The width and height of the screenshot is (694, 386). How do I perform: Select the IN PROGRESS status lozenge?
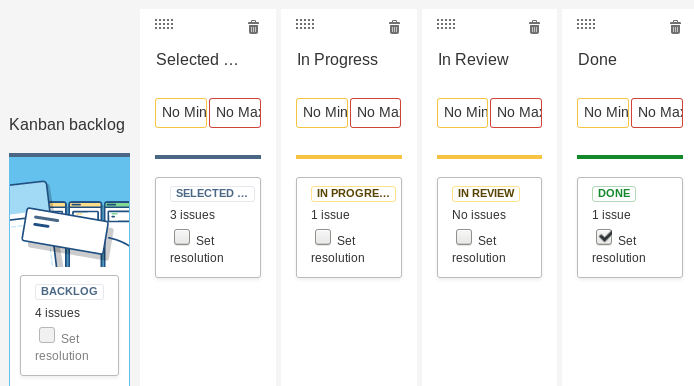[x=353, y=193]
